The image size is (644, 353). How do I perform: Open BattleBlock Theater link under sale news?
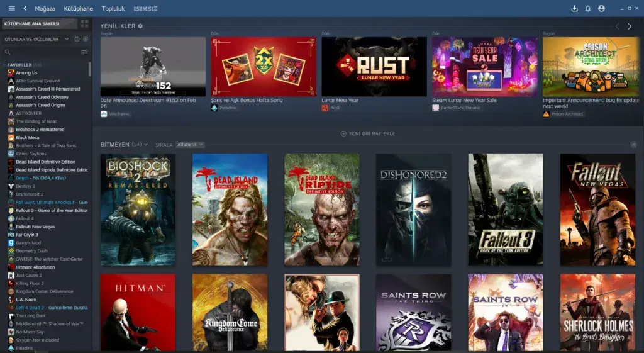pyautogui.click(x=460, y=108)
